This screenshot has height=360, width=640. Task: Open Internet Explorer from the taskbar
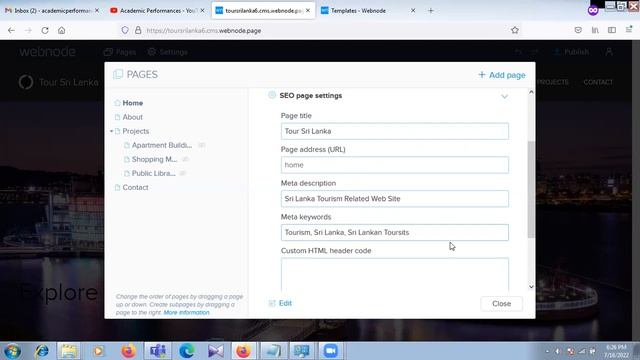pyautogui.click(x=41, y=351)
